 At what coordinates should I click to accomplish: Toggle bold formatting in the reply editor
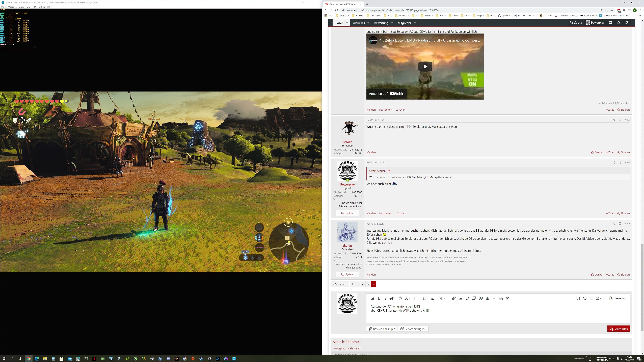[x=379, y=298]
